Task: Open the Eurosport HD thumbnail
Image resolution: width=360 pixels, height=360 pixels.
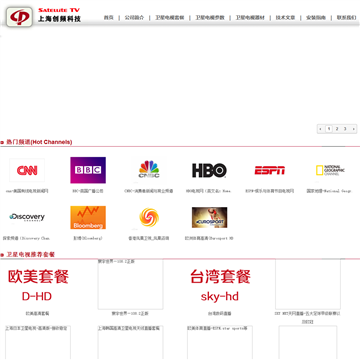Action: pyautogui.click(x=210, y=217)
